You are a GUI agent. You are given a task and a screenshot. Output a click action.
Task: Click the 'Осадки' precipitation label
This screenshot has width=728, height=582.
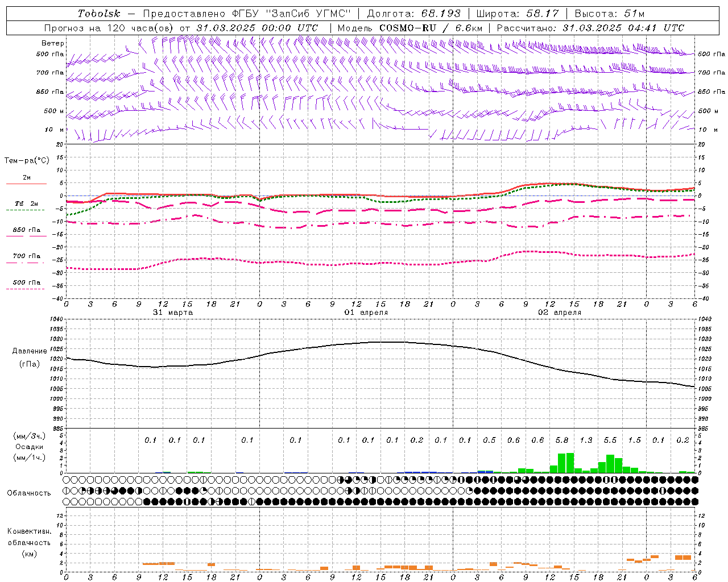click(29, 447)
